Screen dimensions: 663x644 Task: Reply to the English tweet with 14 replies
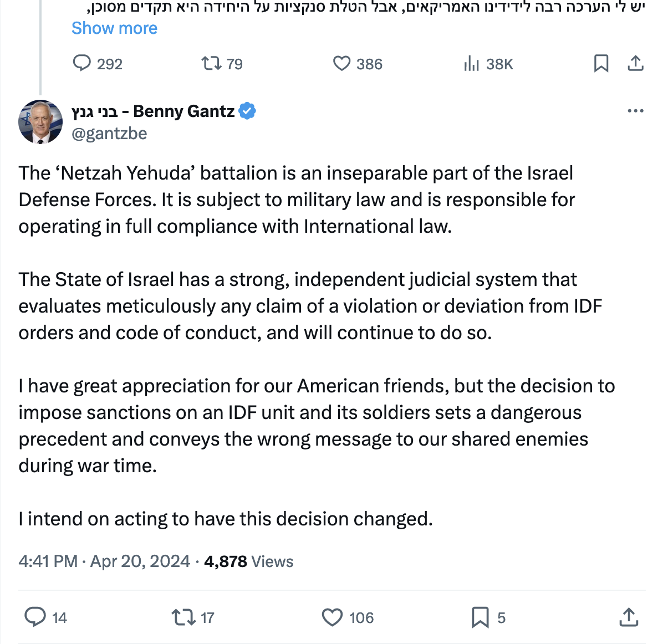click(x=35, y=617)
